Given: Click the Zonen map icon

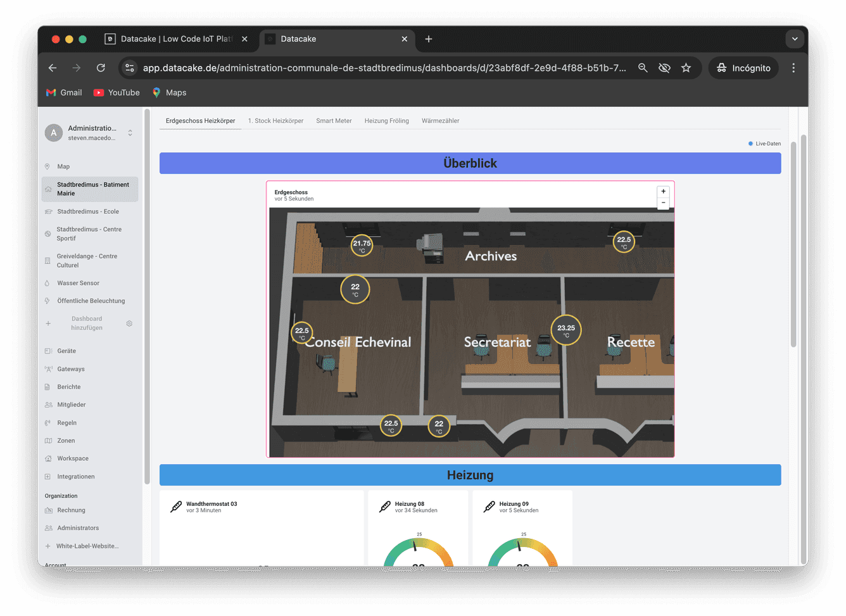Looking at the screenshot, I should point(48,441).
